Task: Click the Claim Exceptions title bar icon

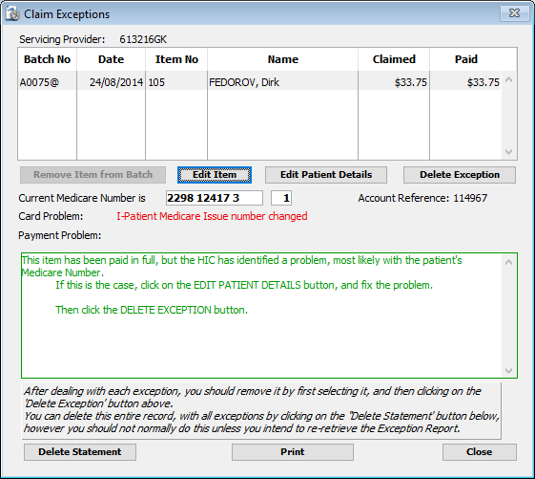Action: pos(12,14)
